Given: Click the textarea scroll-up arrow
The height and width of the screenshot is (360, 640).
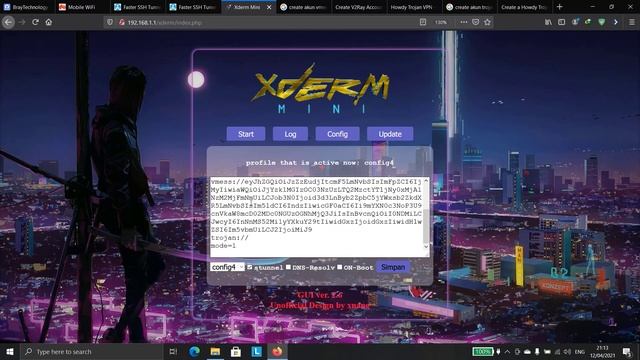Looking at the screenshot, I should (x=426, y=180).
